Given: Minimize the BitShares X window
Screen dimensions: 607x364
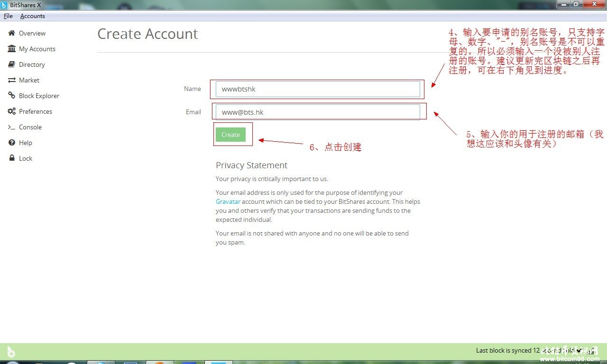Looking at the screenshot, I should pos(563,4).
